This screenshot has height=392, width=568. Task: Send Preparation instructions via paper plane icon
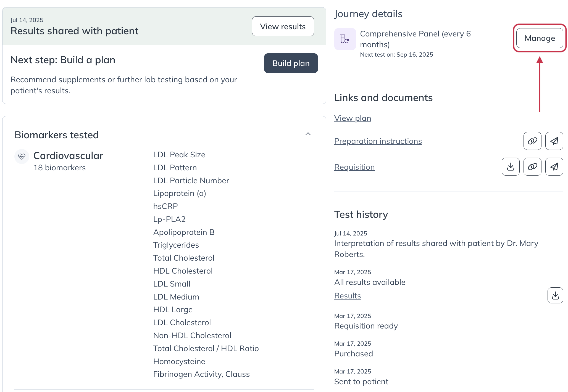point(554,141)
